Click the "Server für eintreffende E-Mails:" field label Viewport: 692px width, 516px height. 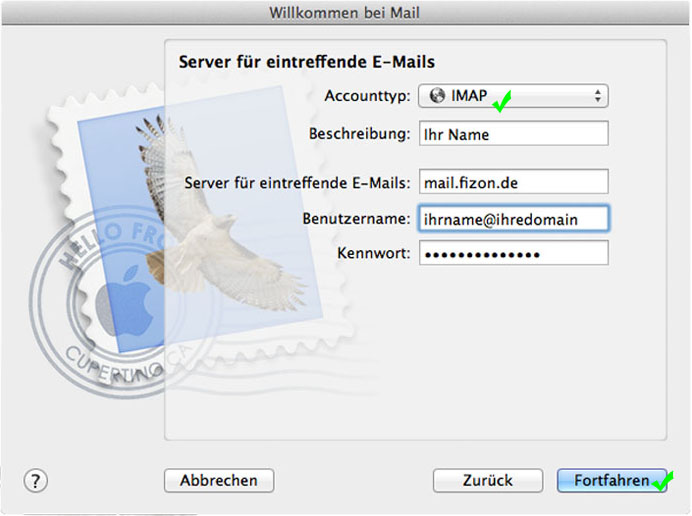(297, 183)
